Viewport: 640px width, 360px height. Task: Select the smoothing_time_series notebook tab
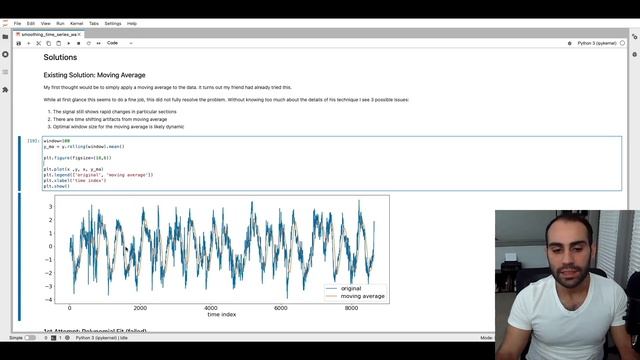point(48,35)
